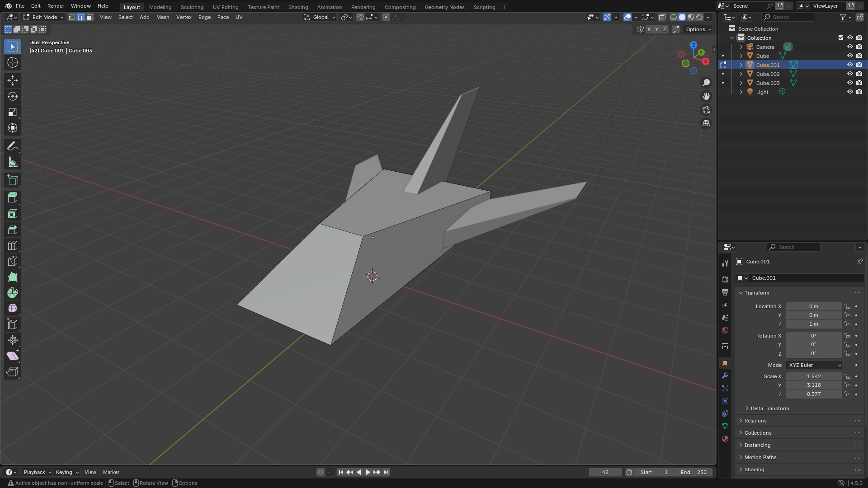Viewport: 868px width, 488px height.
Task: Open the Mesh menu
Action: pyautogui.click(x=162, y=17)
